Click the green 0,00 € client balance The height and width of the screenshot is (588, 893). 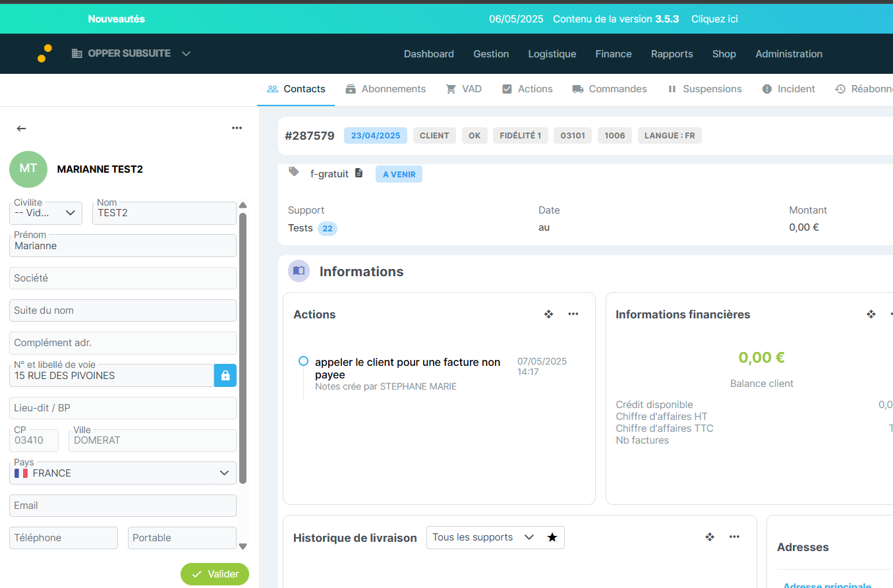762,357
